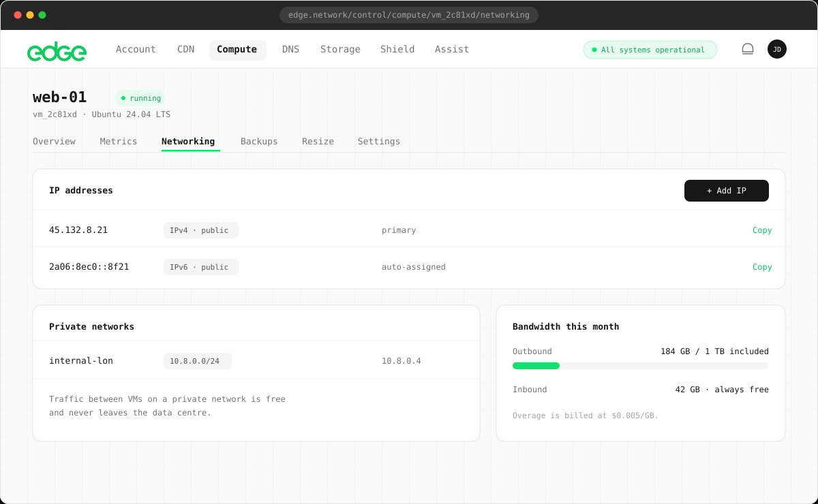Click the 42 GB · always free value
Screen dimensions: 818x504
click(x=722, y=390)
